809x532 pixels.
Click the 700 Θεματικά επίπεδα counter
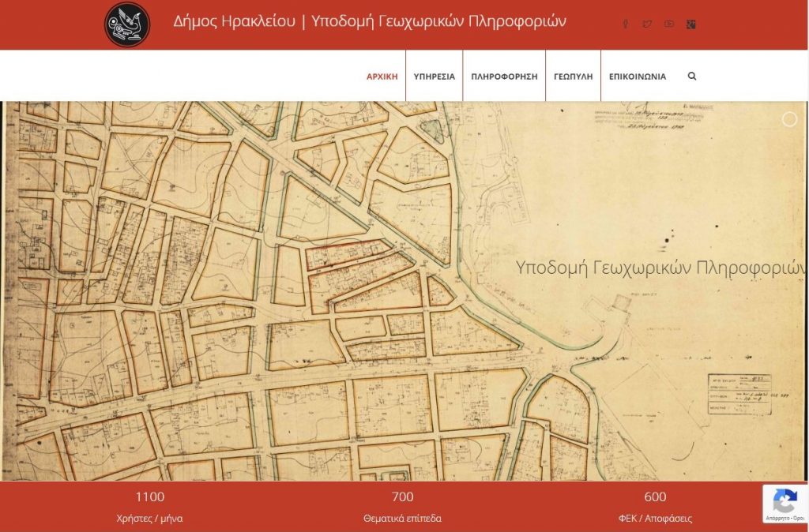(402, 508)
